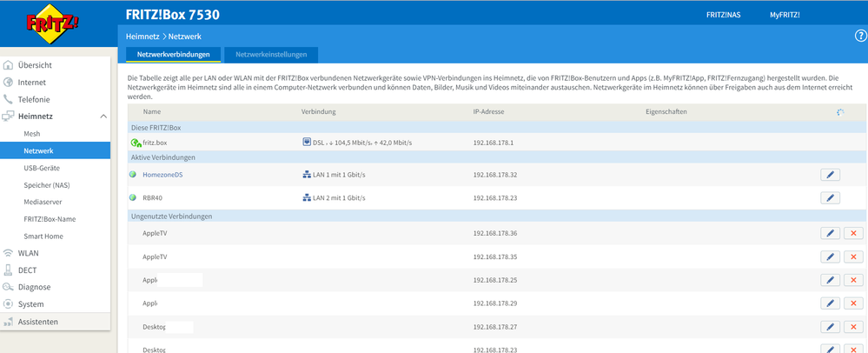Screen dimensions: 868x353
Task: Delete the device with IP 192.168.178.29
Action: coord(853,303)
